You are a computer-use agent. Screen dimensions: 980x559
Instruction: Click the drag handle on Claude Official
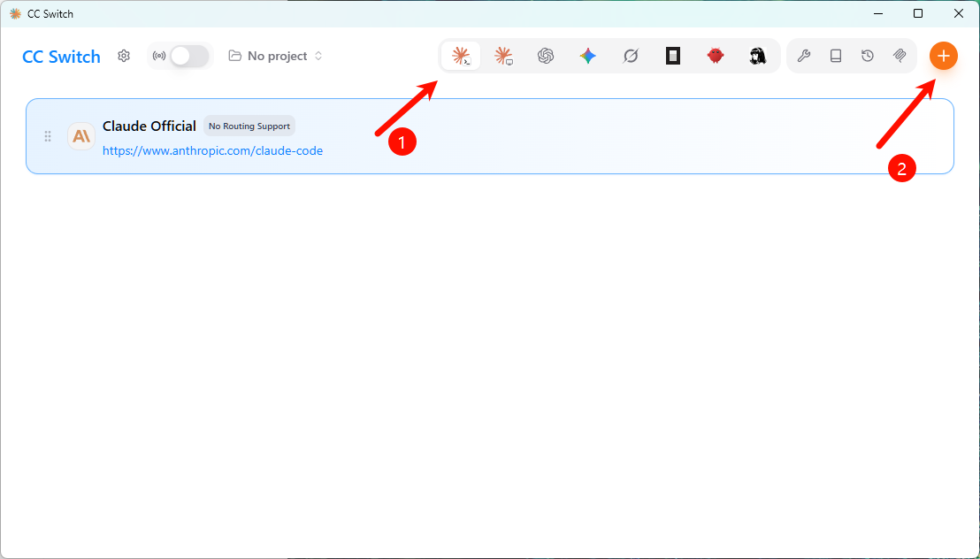pyautogui.click(x=48, y=136)
